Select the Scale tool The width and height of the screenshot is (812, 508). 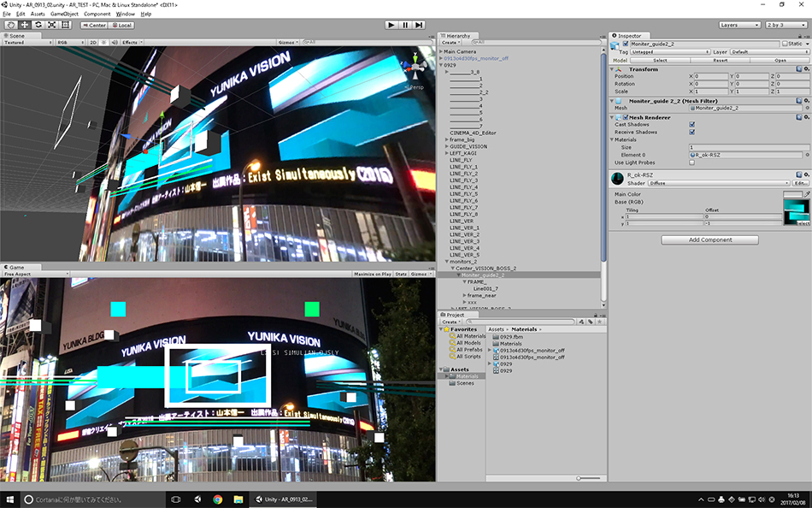[52, 25]
